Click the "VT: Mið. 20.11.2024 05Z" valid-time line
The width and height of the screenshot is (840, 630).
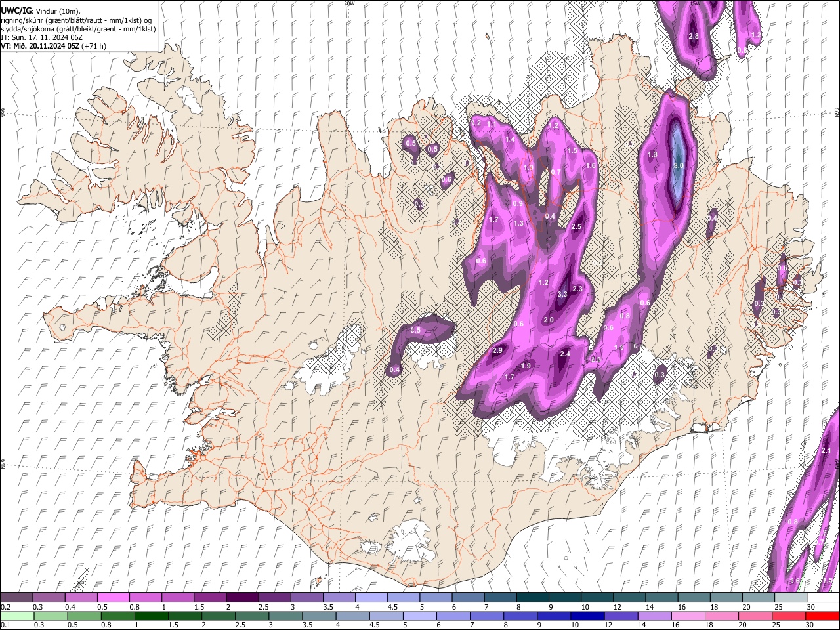(x=41, y=46)
